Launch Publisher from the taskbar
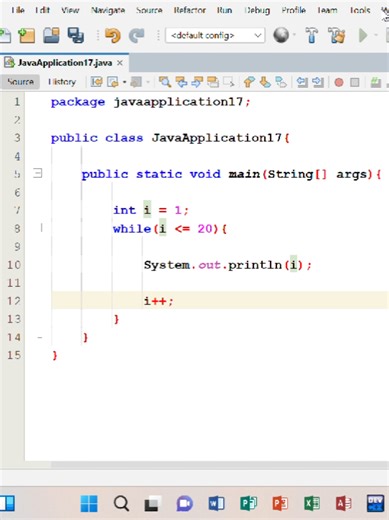 [248, 503]
